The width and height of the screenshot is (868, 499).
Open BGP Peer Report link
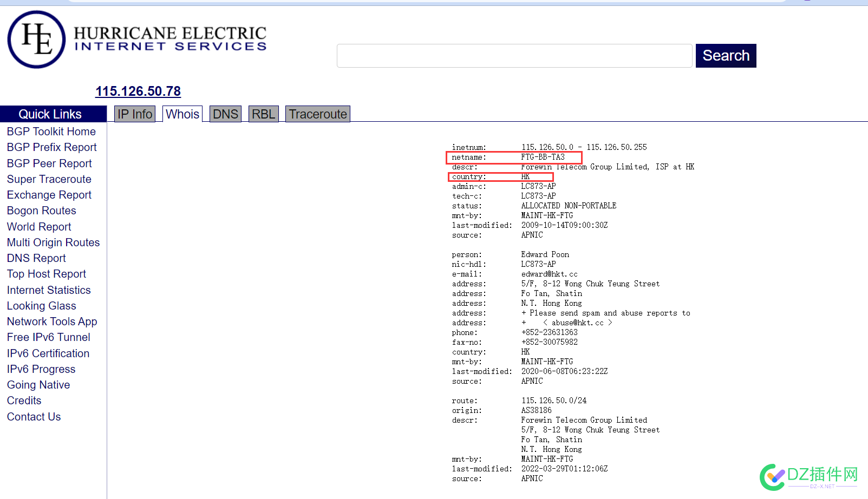(x=49, y=163)
